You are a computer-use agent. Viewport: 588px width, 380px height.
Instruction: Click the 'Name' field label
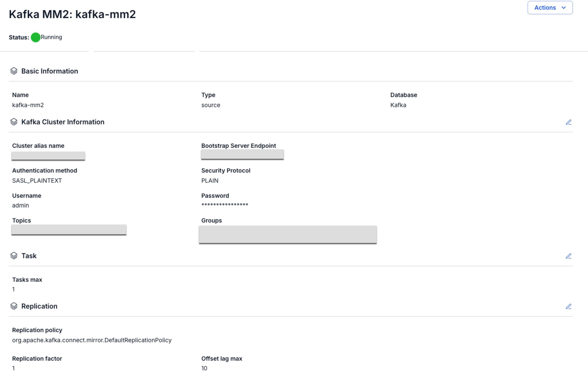(x=20, y=95)
